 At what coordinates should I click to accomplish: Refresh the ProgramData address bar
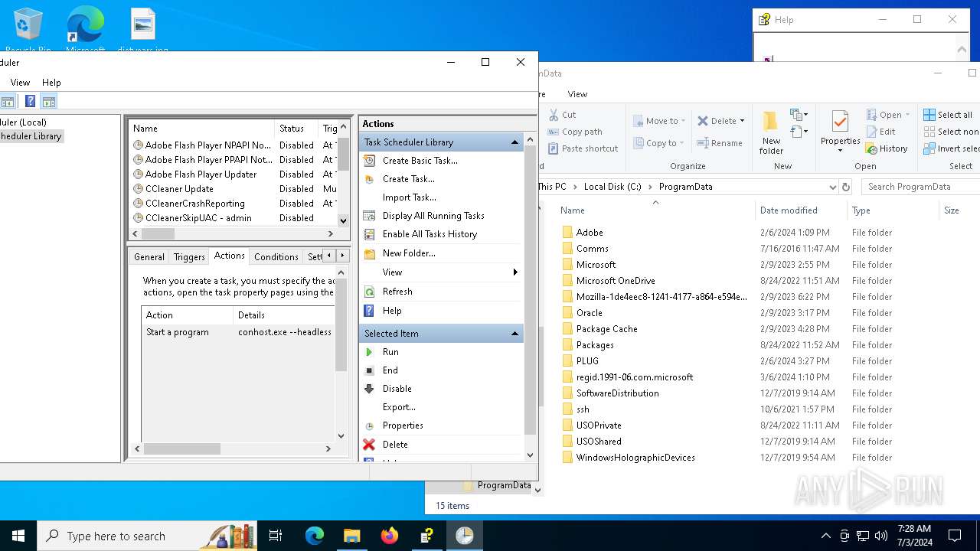pos(846,187)
